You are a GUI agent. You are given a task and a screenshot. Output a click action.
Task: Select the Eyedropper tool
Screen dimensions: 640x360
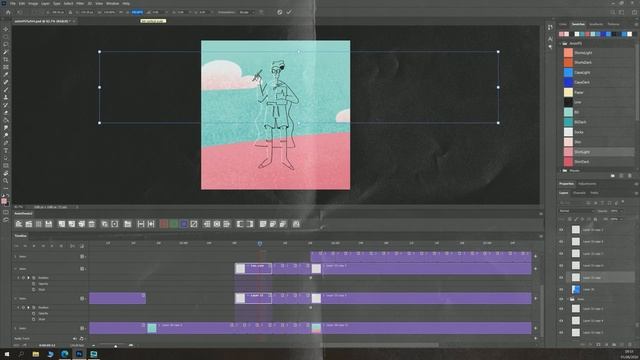[5, 75]
